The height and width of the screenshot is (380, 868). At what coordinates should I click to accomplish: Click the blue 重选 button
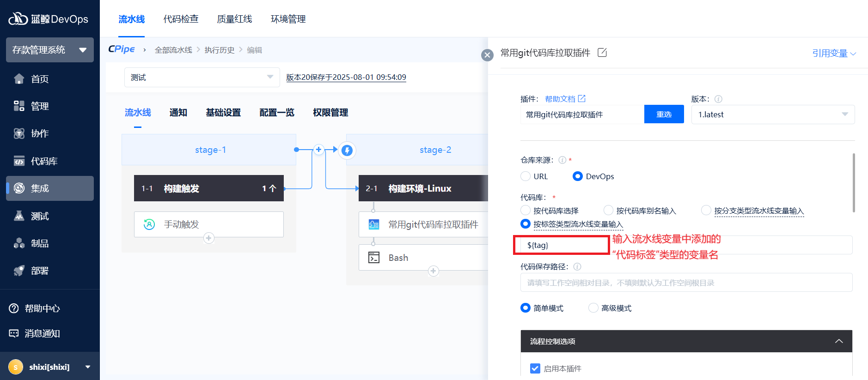point(664,115)
